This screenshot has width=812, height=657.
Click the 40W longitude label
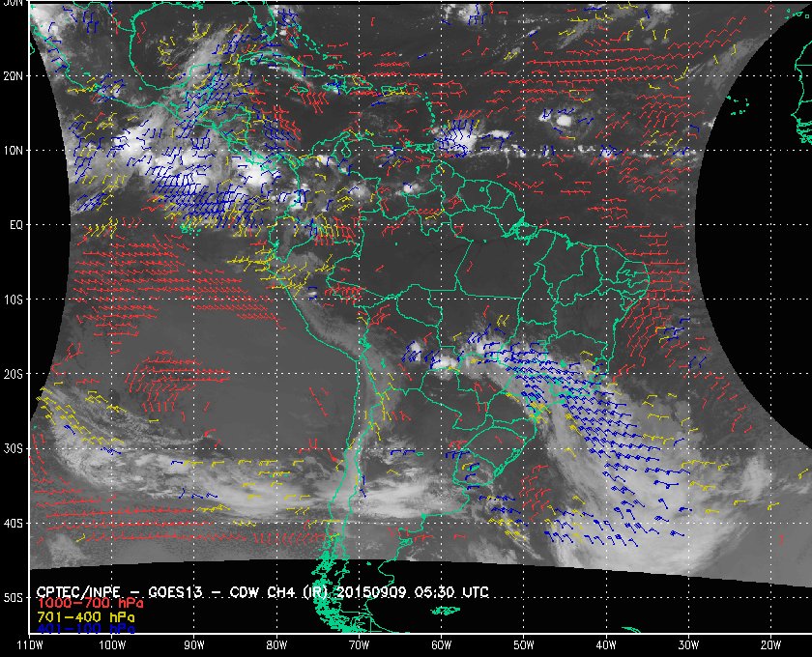[x=606, y=645]
